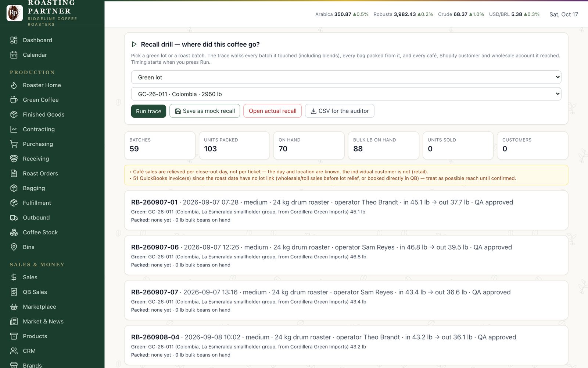Screen dimensions: 588x368
Task: Click the Receiving package icon
Action: pyautogui.click(x=14, y=159)
